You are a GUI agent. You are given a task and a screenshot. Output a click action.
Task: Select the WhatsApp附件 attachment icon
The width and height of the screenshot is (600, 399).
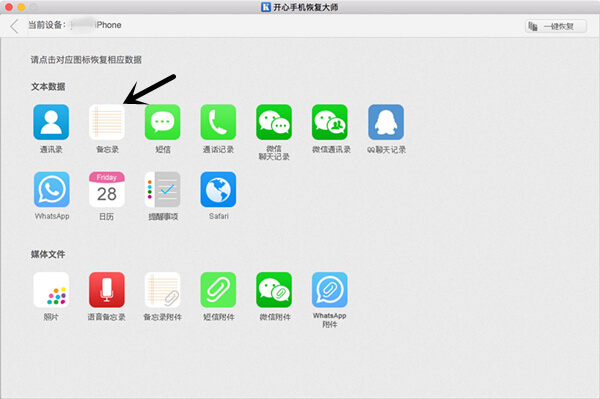coord(330,290)
